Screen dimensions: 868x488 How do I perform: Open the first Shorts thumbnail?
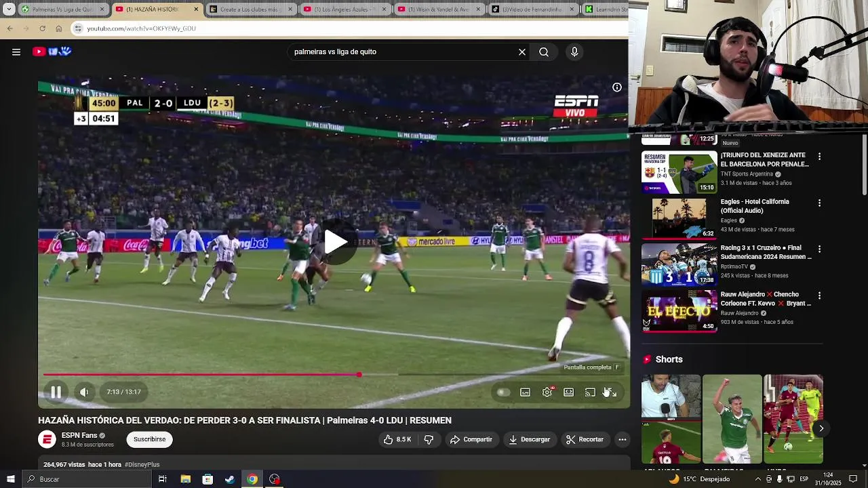(x=671, y=419)
